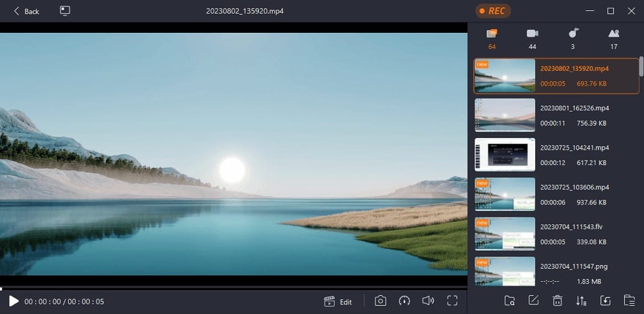Show the pictures tab with 17 items
Viewport: 644px width, 314px height.
coord(614,38)
